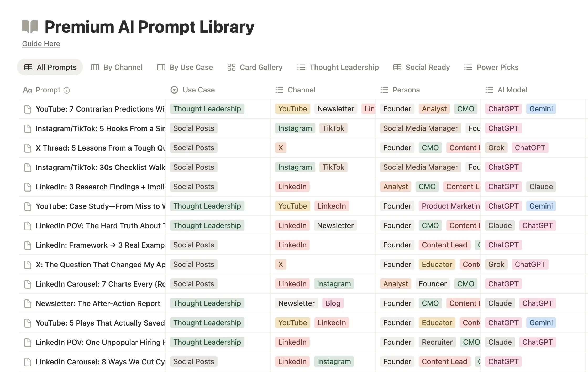Image resolution: width=588 pixels, height=372 pixels.
Task: Click the Grok tag on the X Thread row
Action: pyautogui.click(x=496, y=148)
